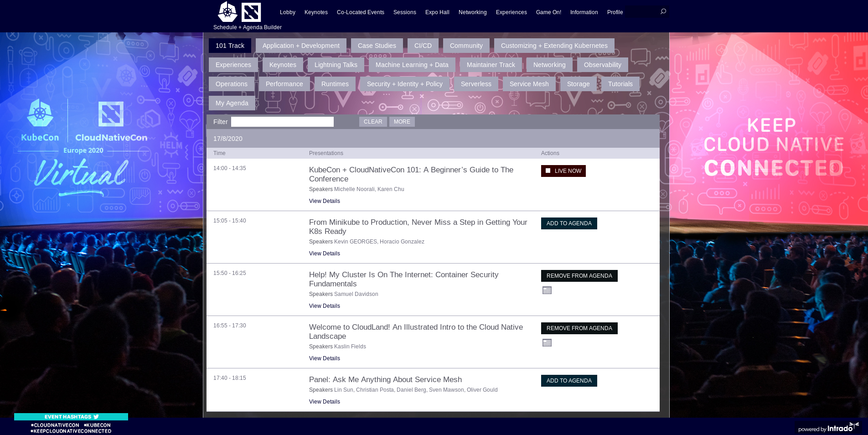Select the Maintainer Track tab
The image size is (868, 435).
491,65
